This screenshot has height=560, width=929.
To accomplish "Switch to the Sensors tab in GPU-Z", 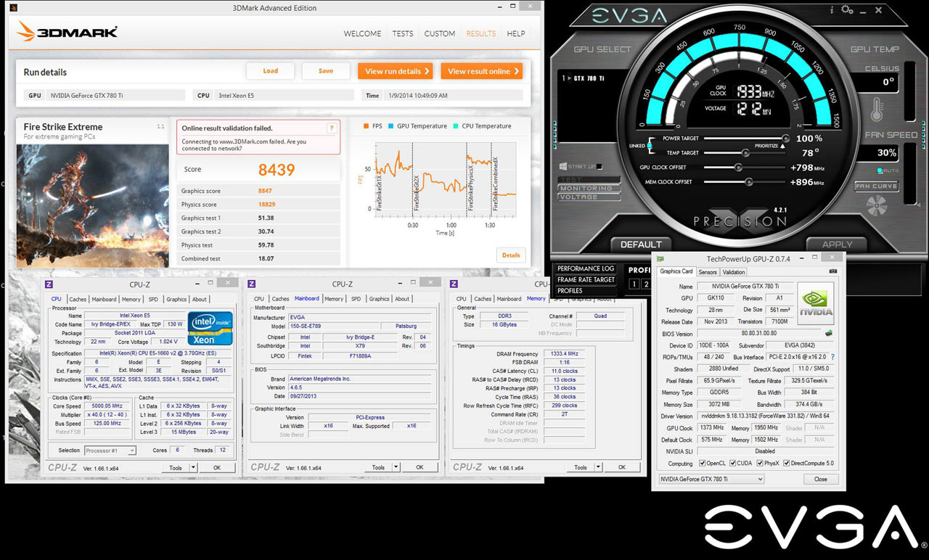I will tap(707, 271).
